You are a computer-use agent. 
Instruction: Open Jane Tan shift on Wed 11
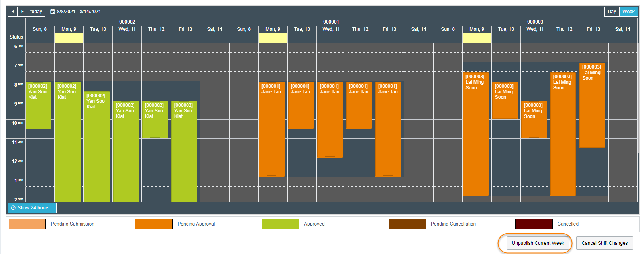pyautogui.click(x=330, y=120)
